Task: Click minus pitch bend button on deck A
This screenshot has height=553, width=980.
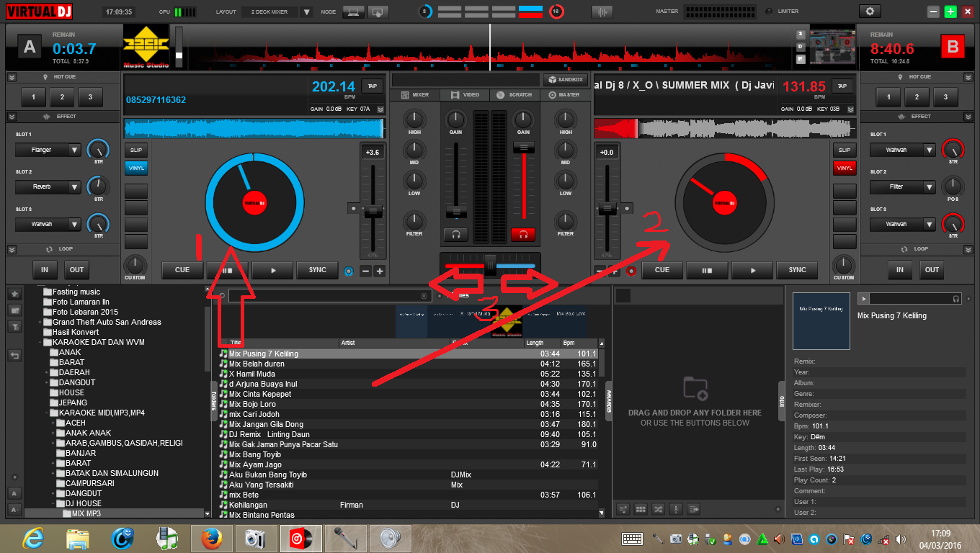Action: (365, 271)
